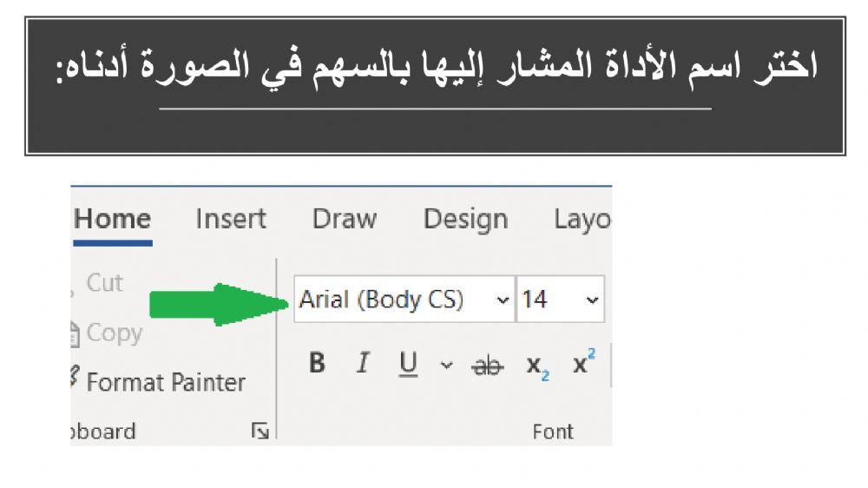
Task: Open the underline style dropdown arrow
Action: click(446, 365)
